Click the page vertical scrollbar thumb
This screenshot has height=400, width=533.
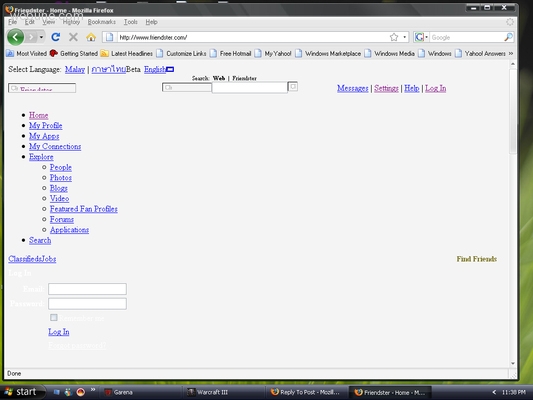[x=513, y=111]
